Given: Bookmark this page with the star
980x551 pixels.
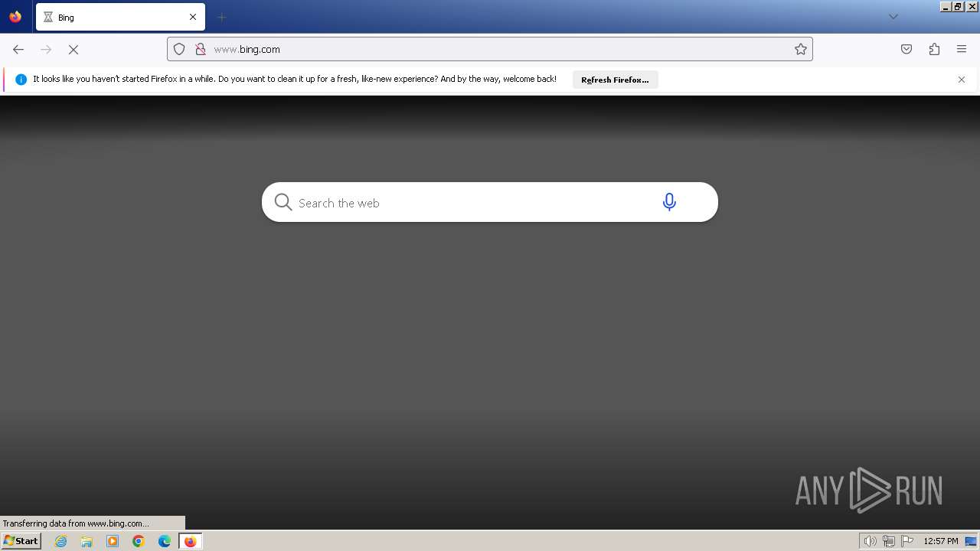Looking at the screenshot, I should [x=801, y=49].
